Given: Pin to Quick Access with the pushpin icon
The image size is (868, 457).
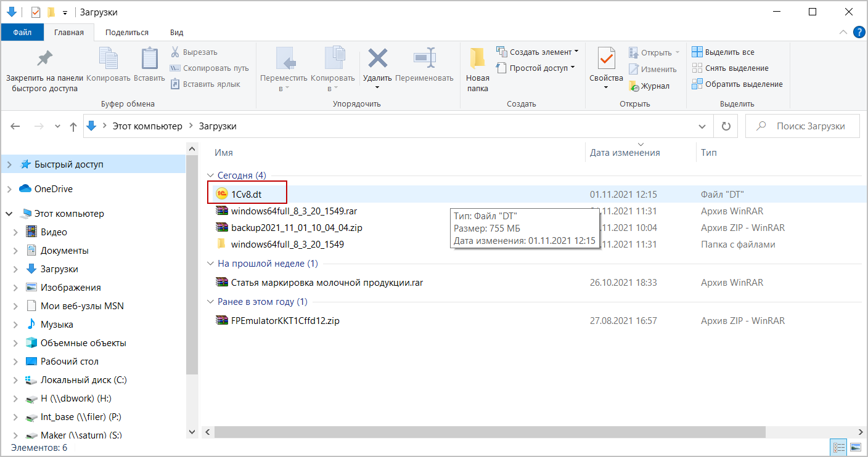Looking at the screenshot, I should [44, 59].
